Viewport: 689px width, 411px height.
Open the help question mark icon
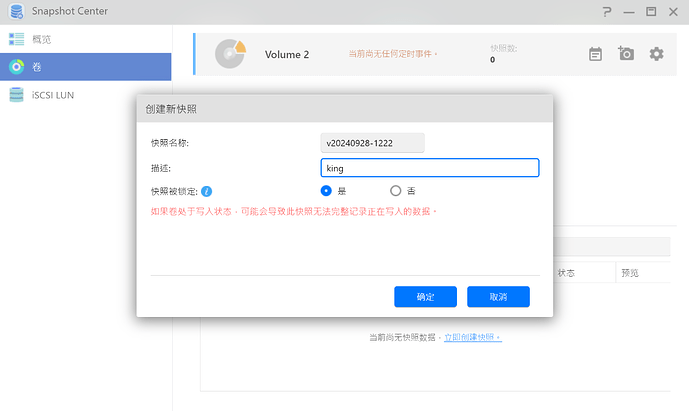[606, 11]
